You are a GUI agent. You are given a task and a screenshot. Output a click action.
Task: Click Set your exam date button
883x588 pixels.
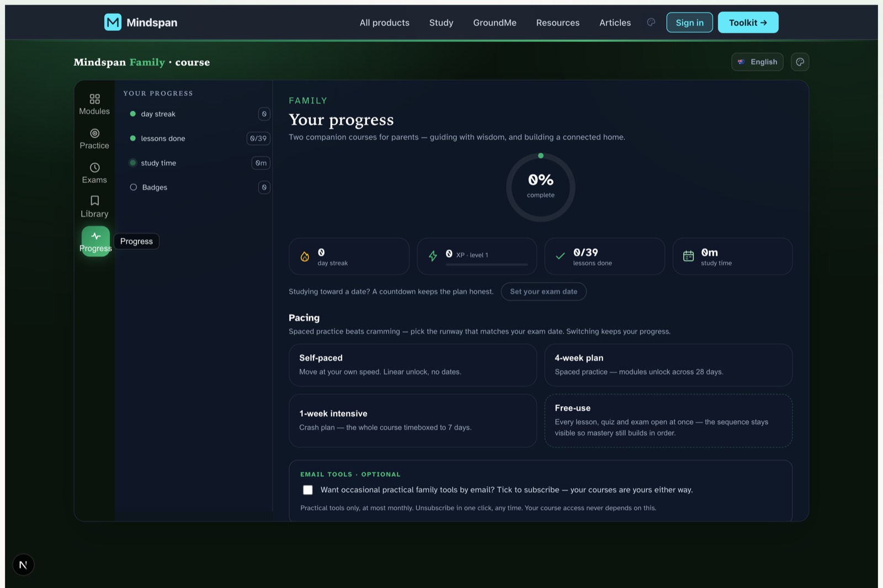coord(544,291)
